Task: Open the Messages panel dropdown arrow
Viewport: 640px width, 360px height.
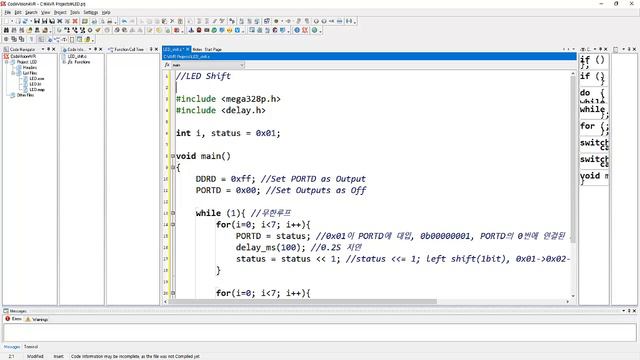Action: point(624,311)
